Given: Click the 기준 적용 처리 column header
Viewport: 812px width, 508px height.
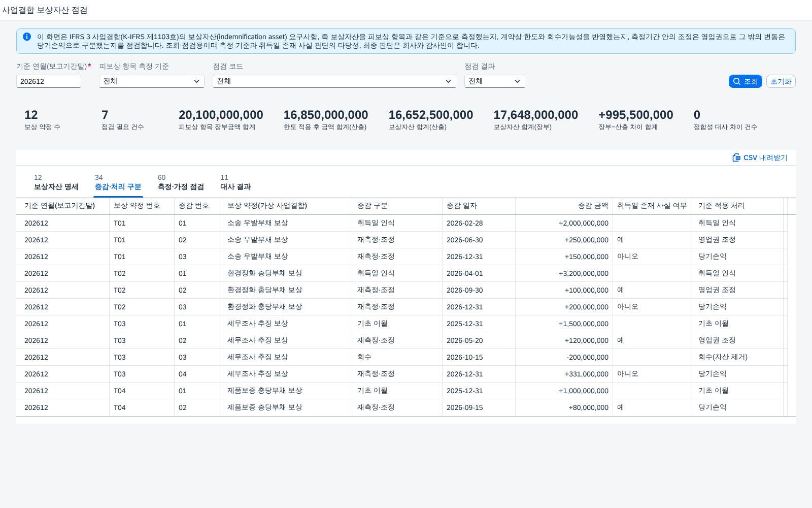Looking at the screenshot, I should click(x=738, y=206).
